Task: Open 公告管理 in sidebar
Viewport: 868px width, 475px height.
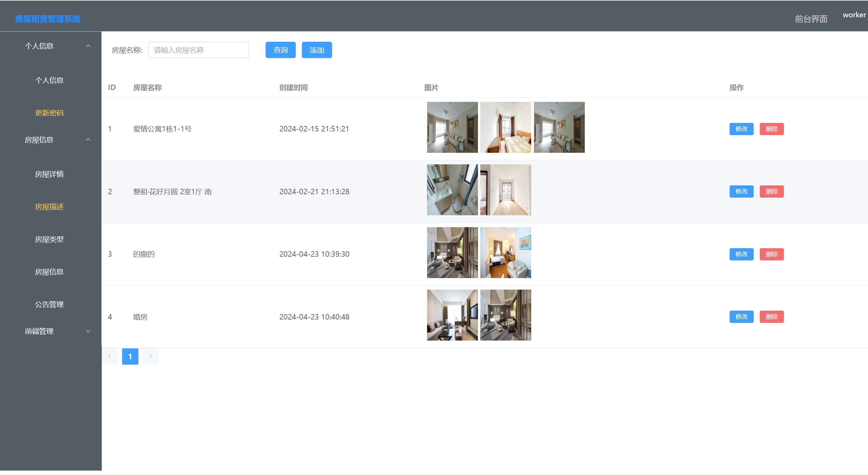Action: pos(49,305)
